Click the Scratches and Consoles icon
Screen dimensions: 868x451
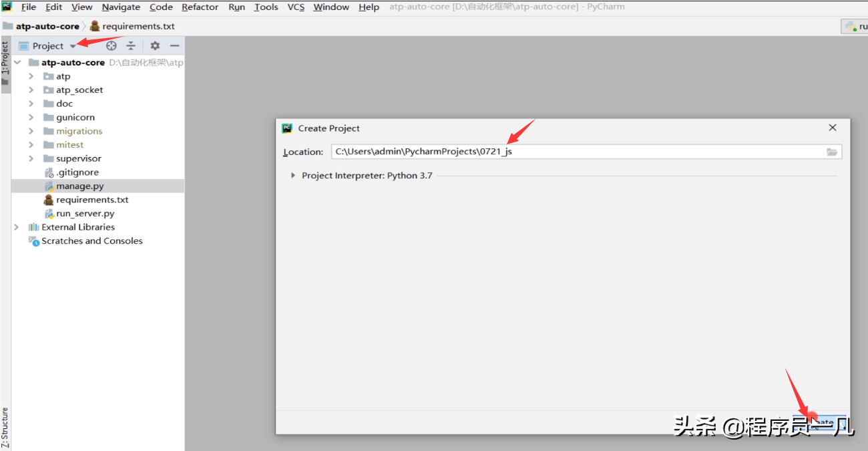[34, 241]
